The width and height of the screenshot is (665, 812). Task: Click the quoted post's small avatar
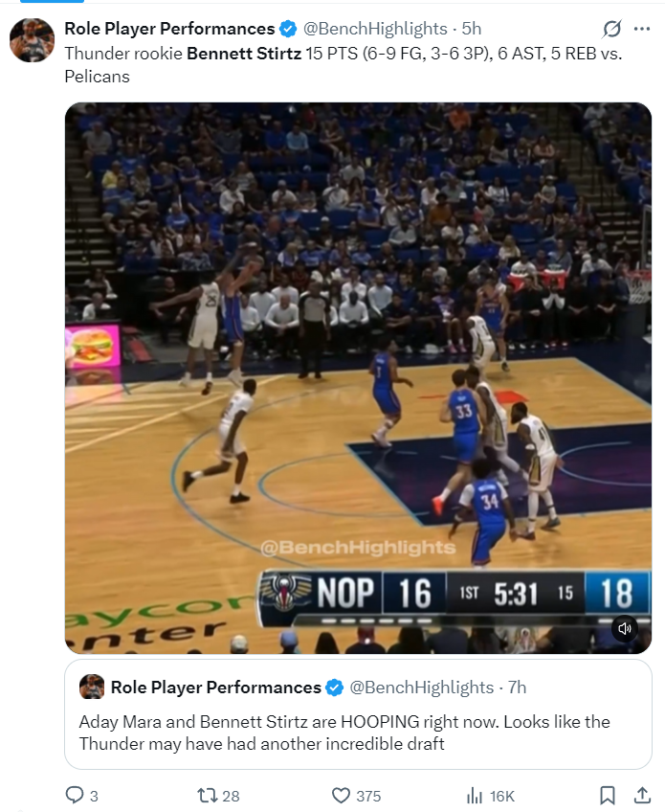tap(92, 687)
